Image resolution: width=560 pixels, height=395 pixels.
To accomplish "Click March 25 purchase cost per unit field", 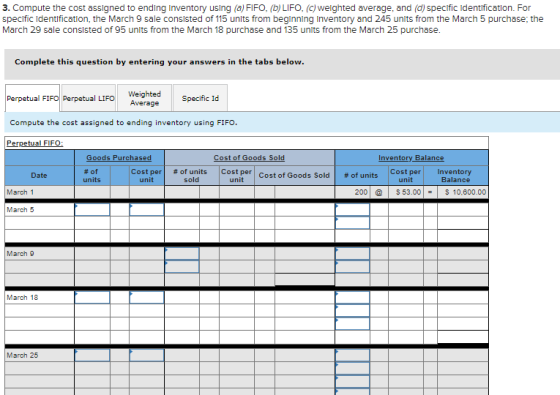I will click(x=146, y=355).
